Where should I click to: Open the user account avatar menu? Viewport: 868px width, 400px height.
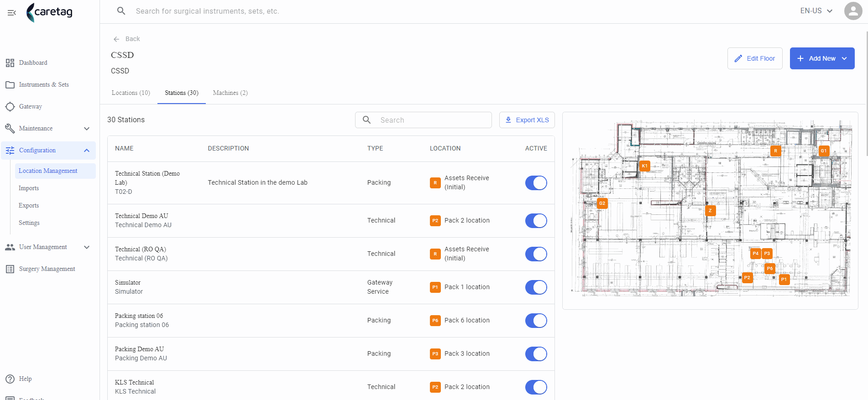coord(853,11)
